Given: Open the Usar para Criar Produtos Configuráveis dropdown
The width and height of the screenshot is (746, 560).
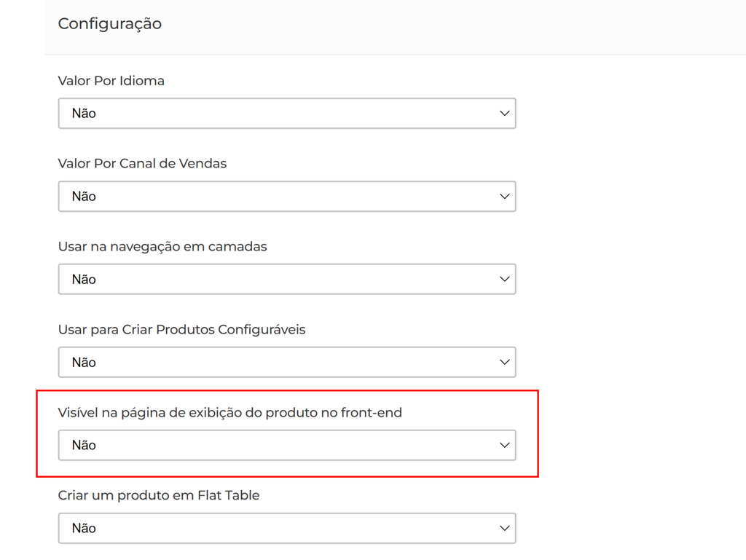Looking at the screenshot, I should (287, 363).
